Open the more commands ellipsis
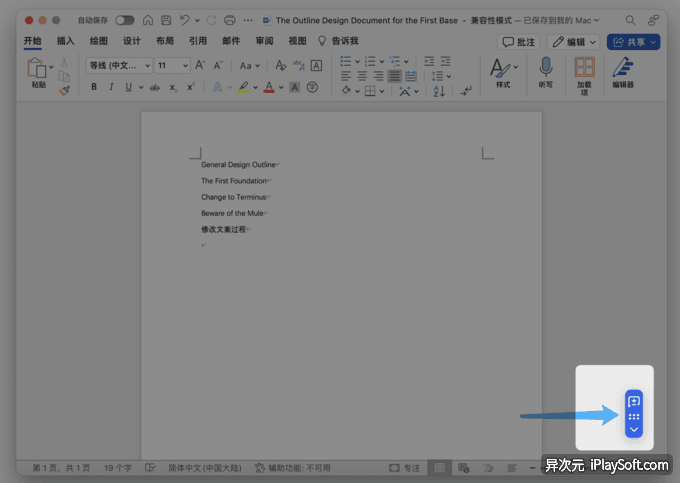The height and width of the screenshot is (483, 680). [x=248, y=20]
